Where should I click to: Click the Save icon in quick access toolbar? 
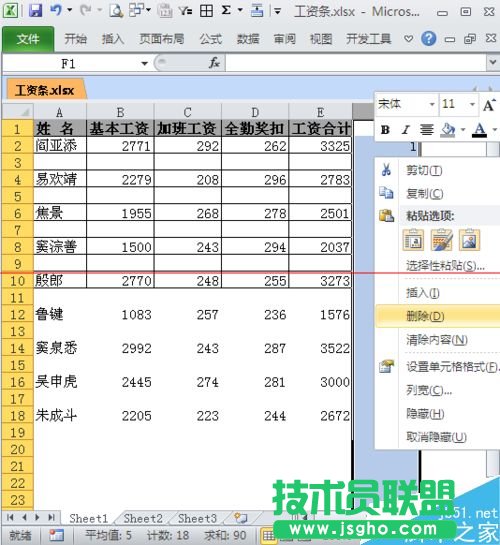(x=35, y=10)
